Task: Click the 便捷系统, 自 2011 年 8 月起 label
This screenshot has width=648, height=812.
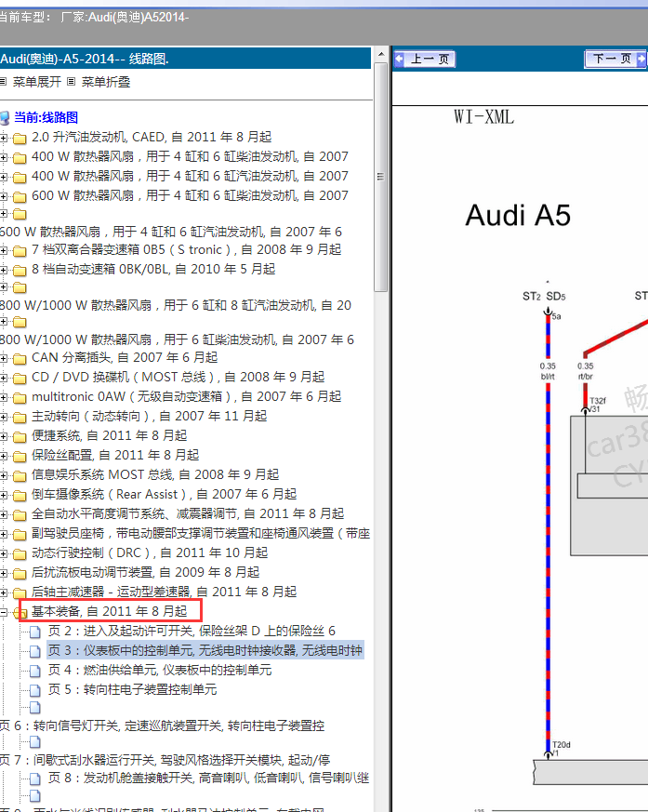Action: pyautogui.click(x=109, y=435)
